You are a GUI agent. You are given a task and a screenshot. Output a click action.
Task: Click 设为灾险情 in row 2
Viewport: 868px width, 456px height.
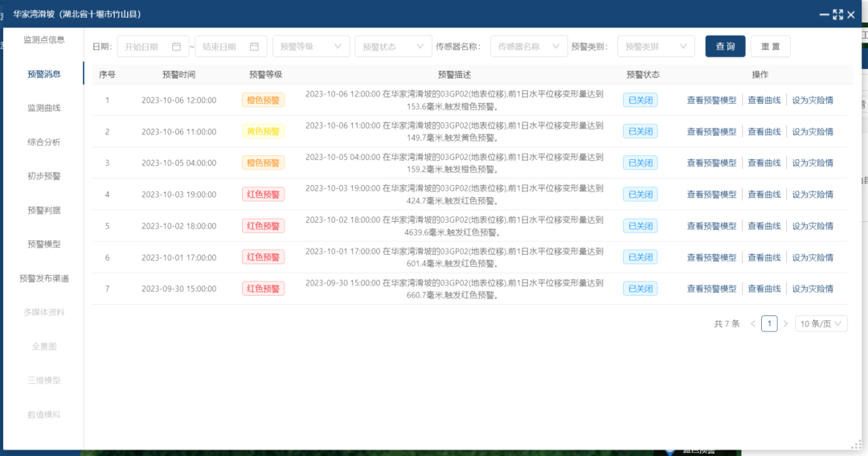[x=813, y=132]
